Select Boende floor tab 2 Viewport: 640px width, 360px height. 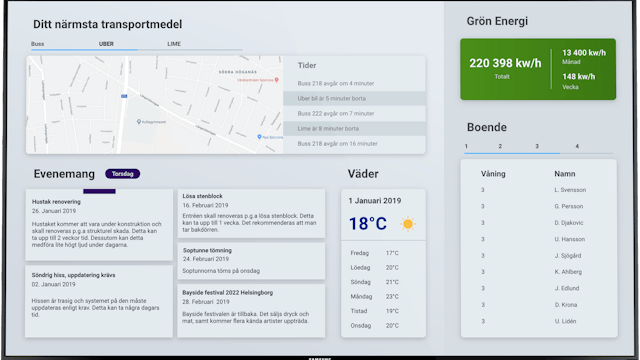click(x=500, y=146)
